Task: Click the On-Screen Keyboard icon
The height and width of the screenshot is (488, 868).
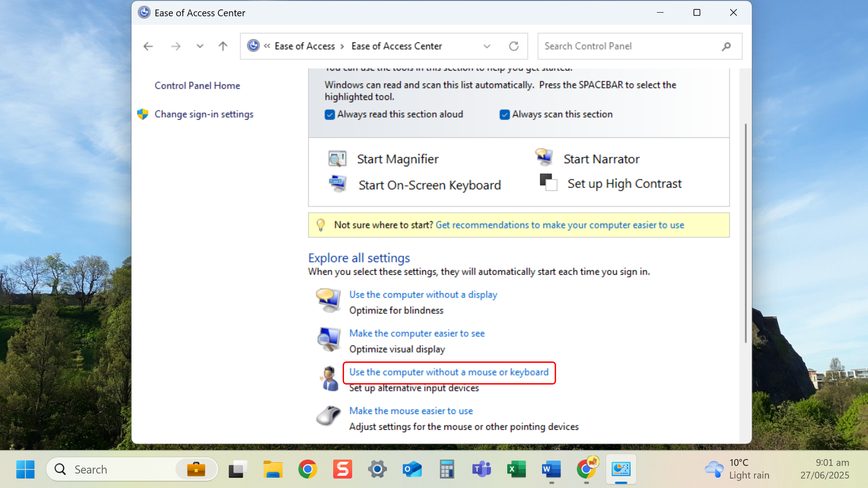Action: 338,184
